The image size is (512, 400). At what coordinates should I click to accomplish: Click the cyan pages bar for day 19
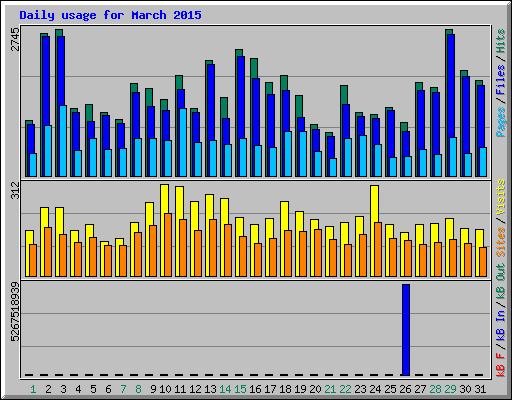(x=303, y=154)
